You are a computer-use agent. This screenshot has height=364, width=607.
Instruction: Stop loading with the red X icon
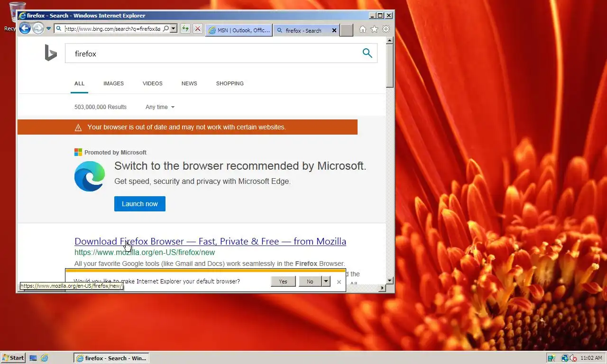pos(198,29)
